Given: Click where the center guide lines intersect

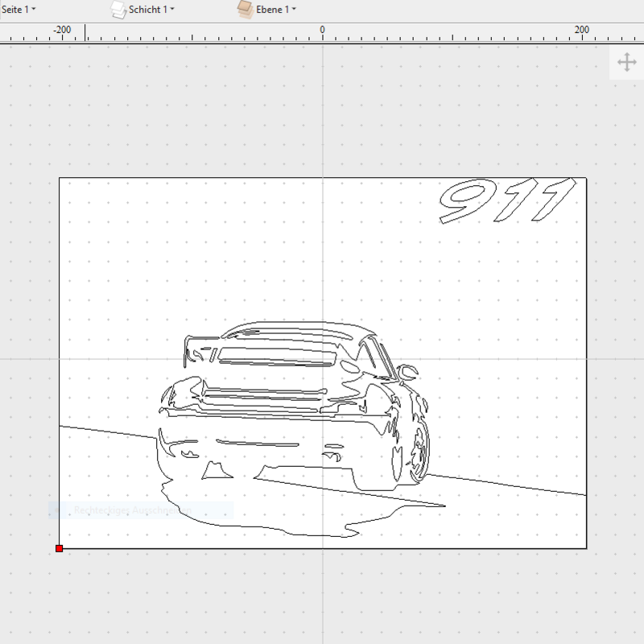Looking at the screenshot, I should point(323,358).
